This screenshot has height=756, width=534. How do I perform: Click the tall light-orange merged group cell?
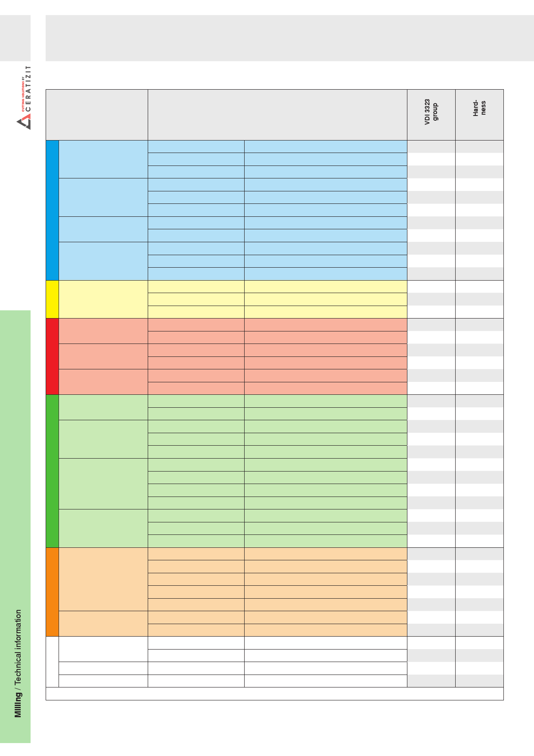pyautogui.click(x=103, y=579)
